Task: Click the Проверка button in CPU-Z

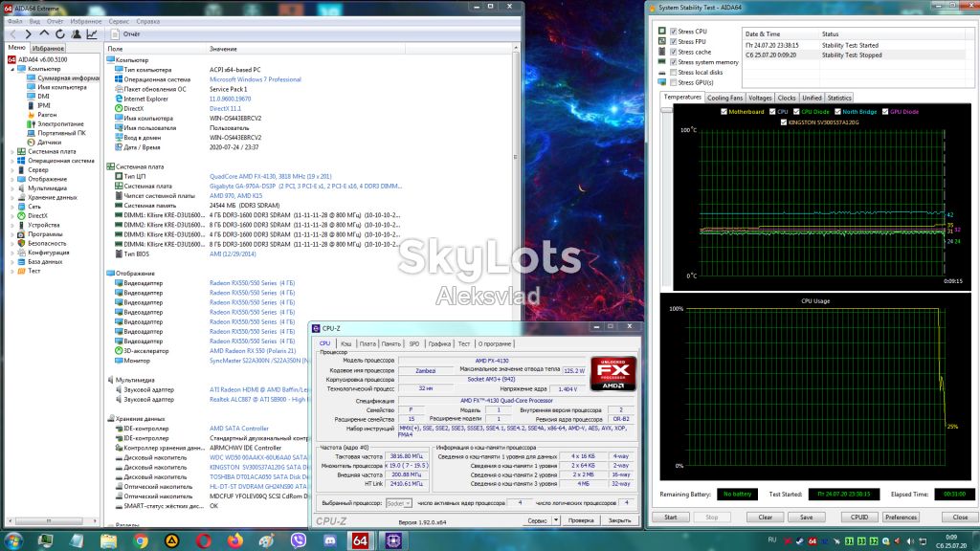Action: (581, 520)
